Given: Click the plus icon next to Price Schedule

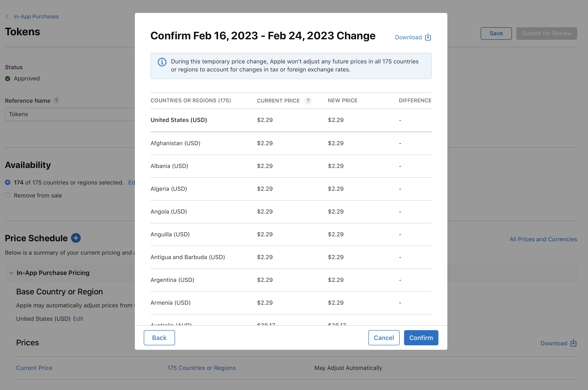Looking at the screenshot, I should point(76,238).
